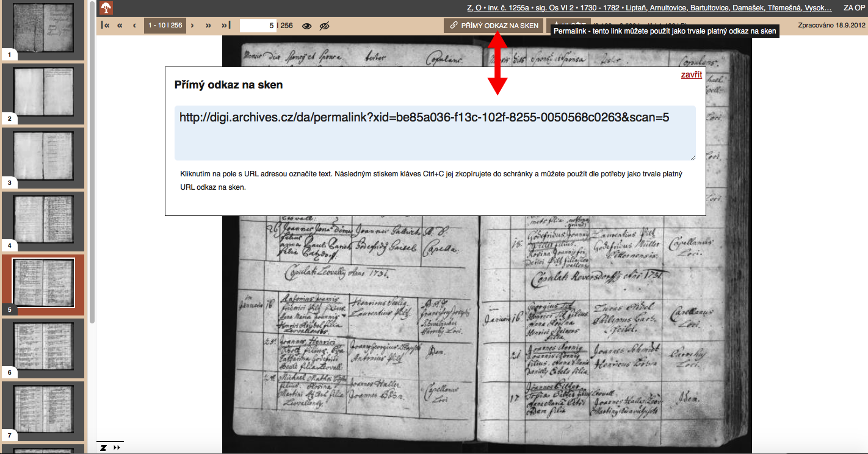
Task: Click the PŘÍMÝ ODKAZ NA SKEN button
Action: (x=494, y=26)
